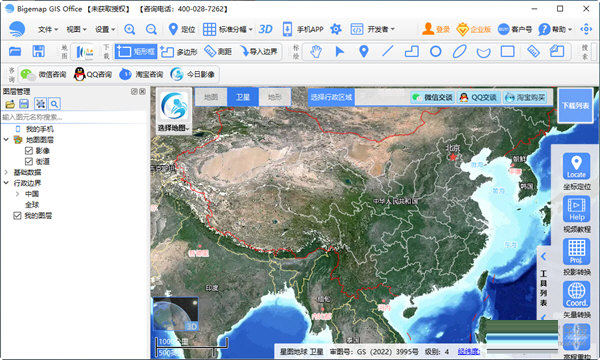This screenshot has width=600, height=360.
Task: Open the 设置 menu
Action: (105, 29)
